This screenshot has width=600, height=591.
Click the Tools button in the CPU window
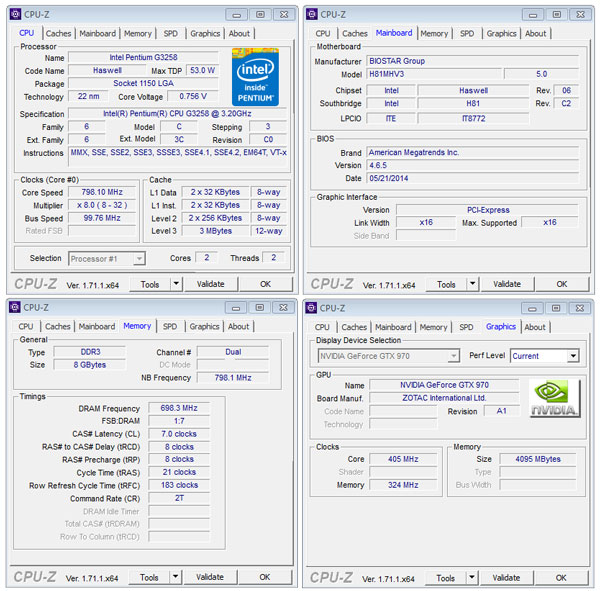tap(150, 284)
